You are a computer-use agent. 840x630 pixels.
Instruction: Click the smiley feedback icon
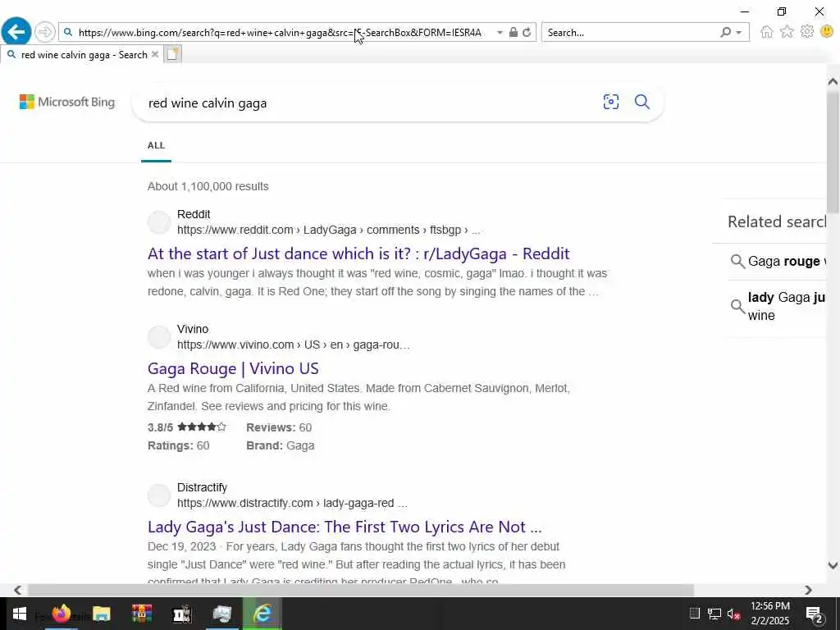click(827, 32)
